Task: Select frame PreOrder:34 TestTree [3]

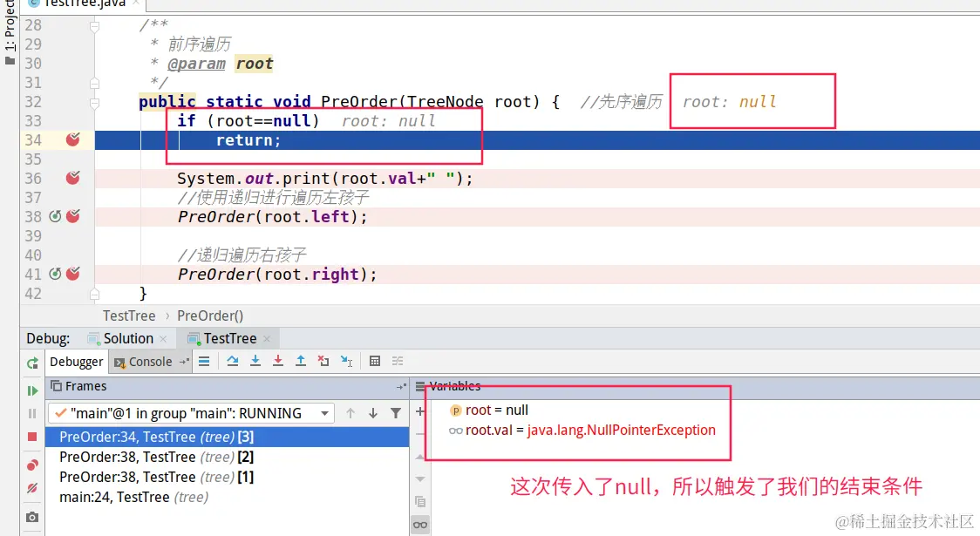Action: click(x=227, y=437)
